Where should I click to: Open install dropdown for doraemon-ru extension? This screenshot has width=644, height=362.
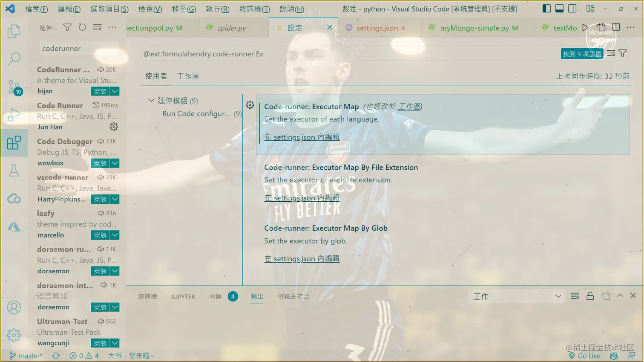point(115,271)
